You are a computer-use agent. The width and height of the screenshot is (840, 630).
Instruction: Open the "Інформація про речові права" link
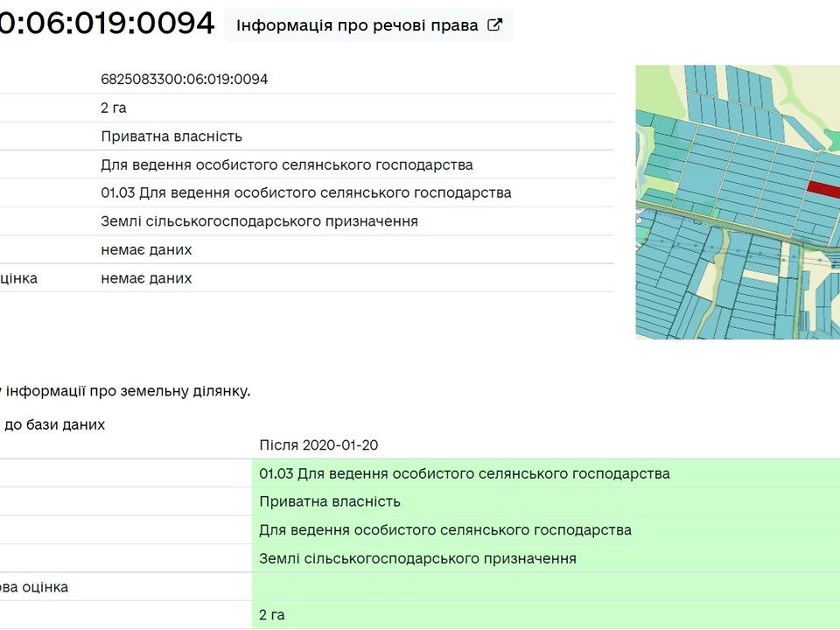(357, 25)
